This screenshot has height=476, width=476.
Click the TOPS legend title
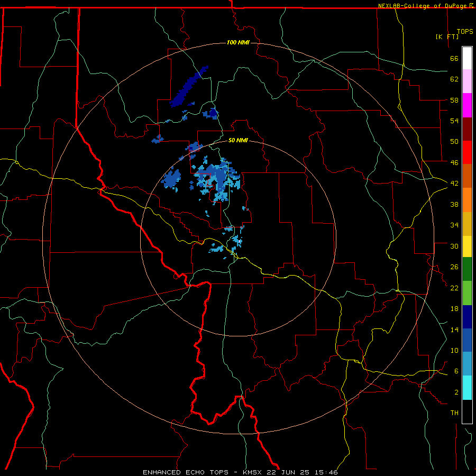[465, 31]
